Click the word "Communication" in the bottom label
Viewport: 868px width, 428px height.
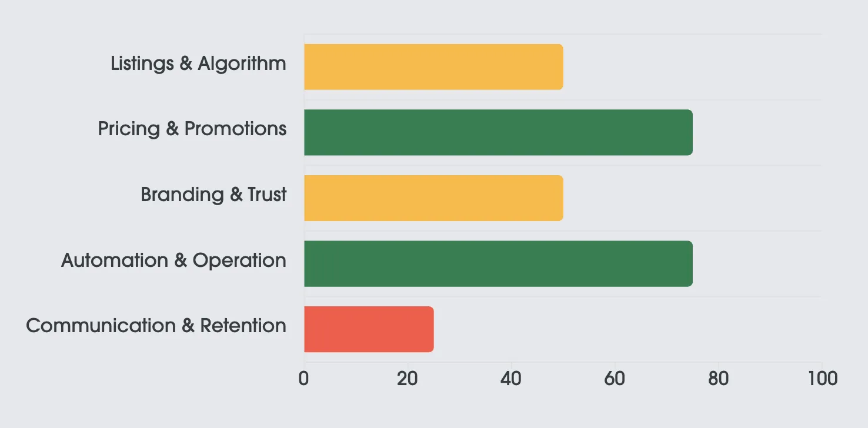point(101,326)
